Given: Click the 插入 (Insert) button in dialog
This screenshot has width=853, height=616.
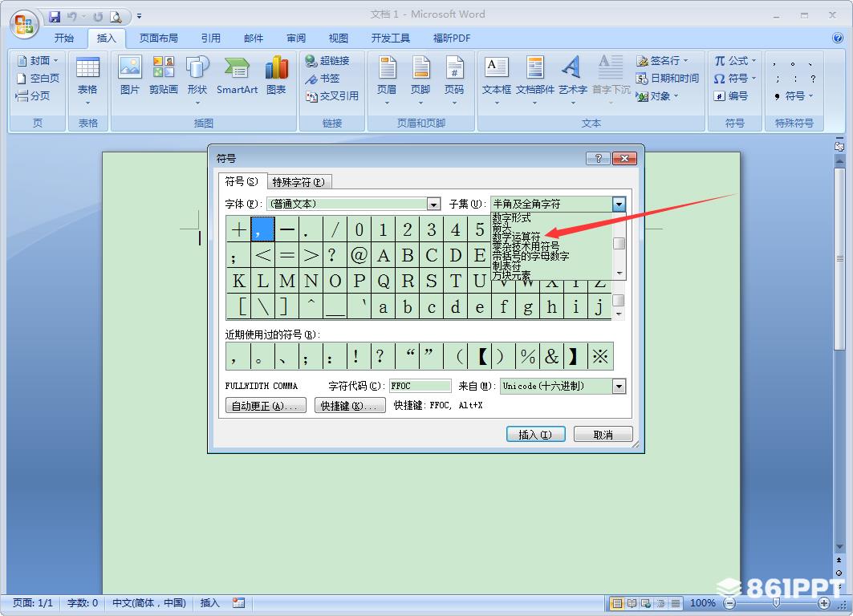Looking at the screenshot, I should coord(535,435).
